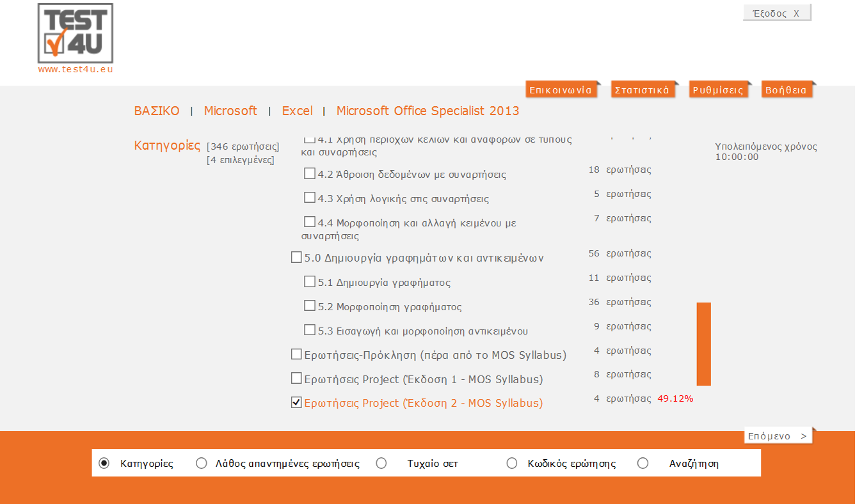Click 18 ερωτήσεις count for section 4.2
855x504 pixels.
pos(619,169)
